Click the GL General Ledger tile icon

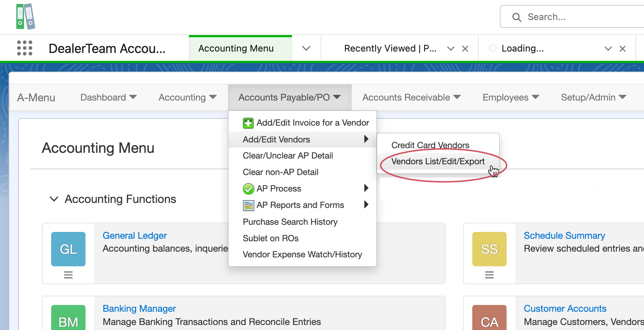tap(68, 249)
